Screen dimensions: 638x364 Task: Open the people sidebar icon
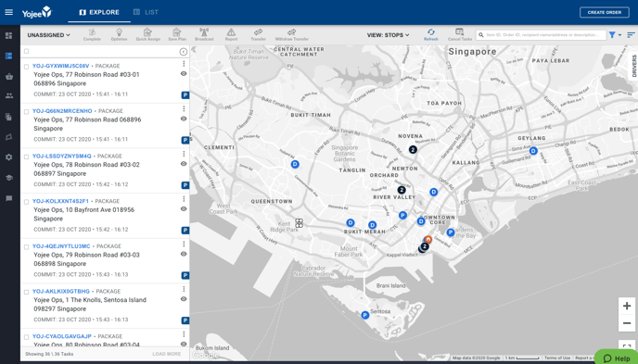pos(9,96)
